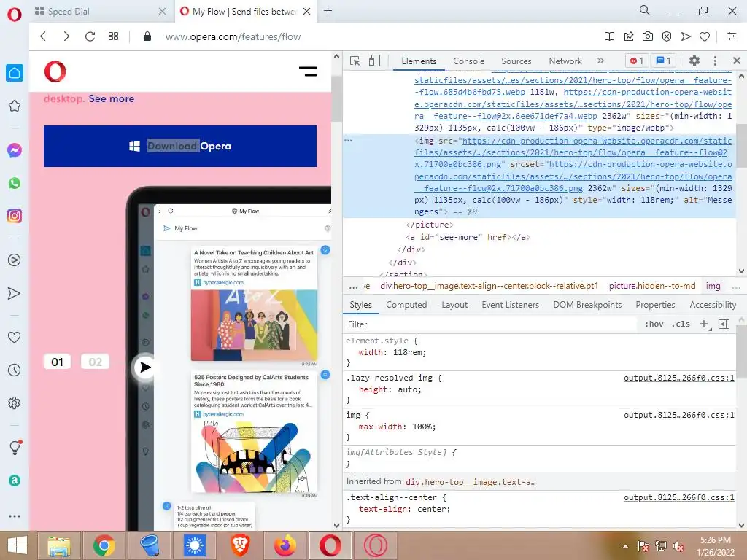Click the styles Filter input field
The width and height of the screenshot is (747, 560).
491,324
